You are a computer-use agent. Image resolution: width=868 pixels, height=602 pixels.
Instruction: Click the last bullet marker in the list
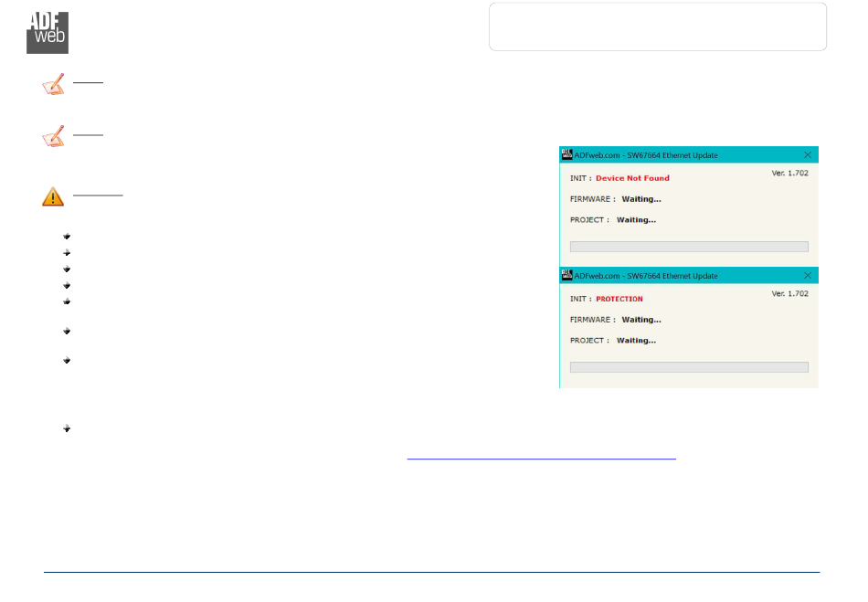pos(68,428)
